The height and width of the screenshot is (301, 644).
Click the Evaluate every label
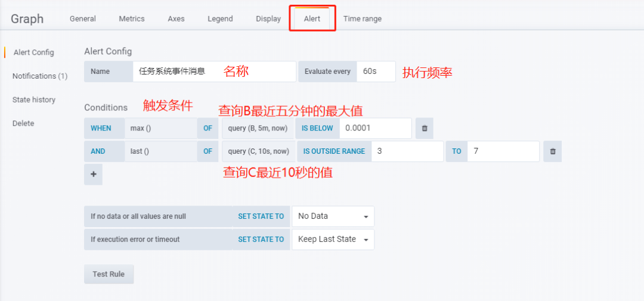click(327, 72)
